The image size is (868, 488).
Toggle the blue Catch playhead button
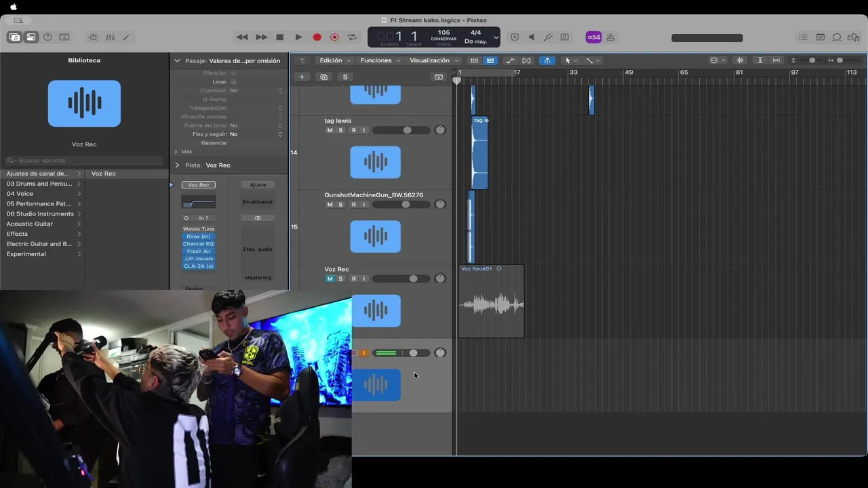547,60
